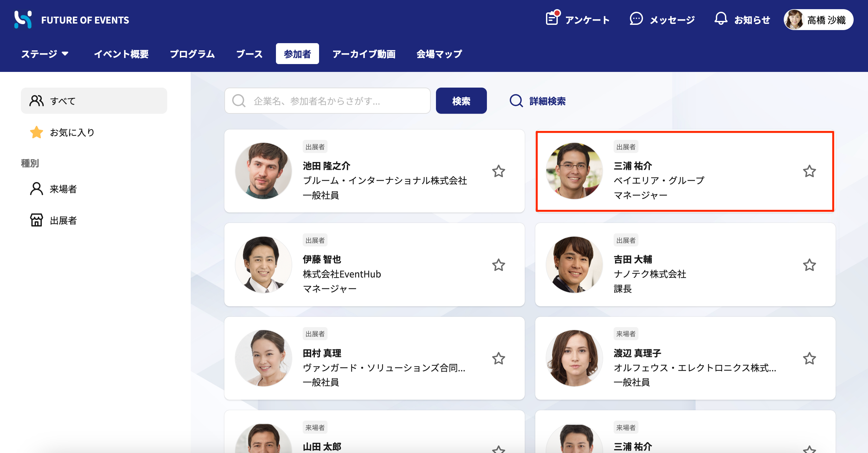Click name 伊藤 智也
The image size is (868, 453).
322,259
